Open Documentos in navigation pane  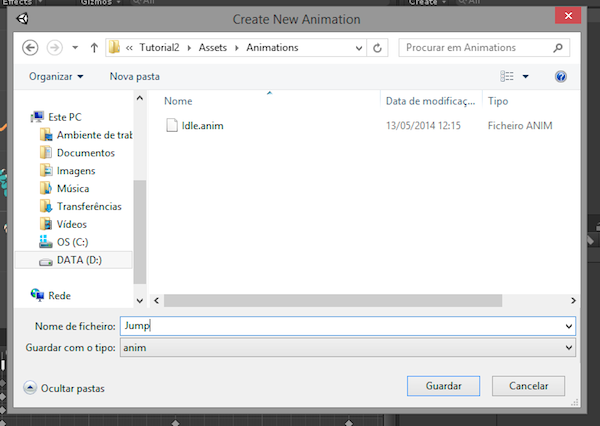click(x=86, y=153)
